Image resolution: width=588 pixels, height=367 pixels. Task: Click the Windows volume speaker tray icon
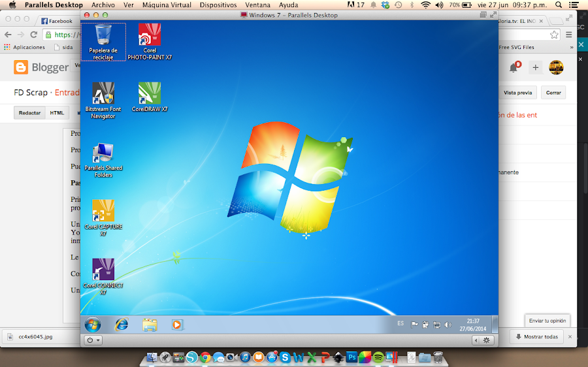pos(448,325)
